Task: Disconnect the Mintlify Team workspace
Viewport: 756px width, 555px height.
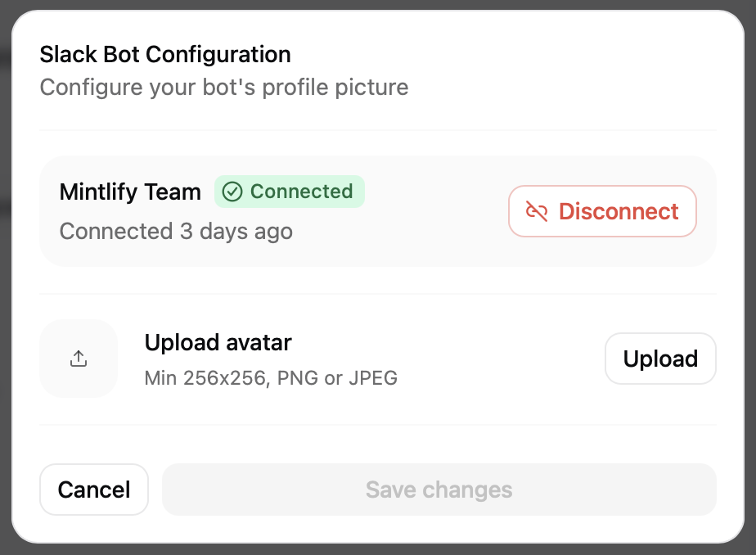Action: (x=602, y=211)
